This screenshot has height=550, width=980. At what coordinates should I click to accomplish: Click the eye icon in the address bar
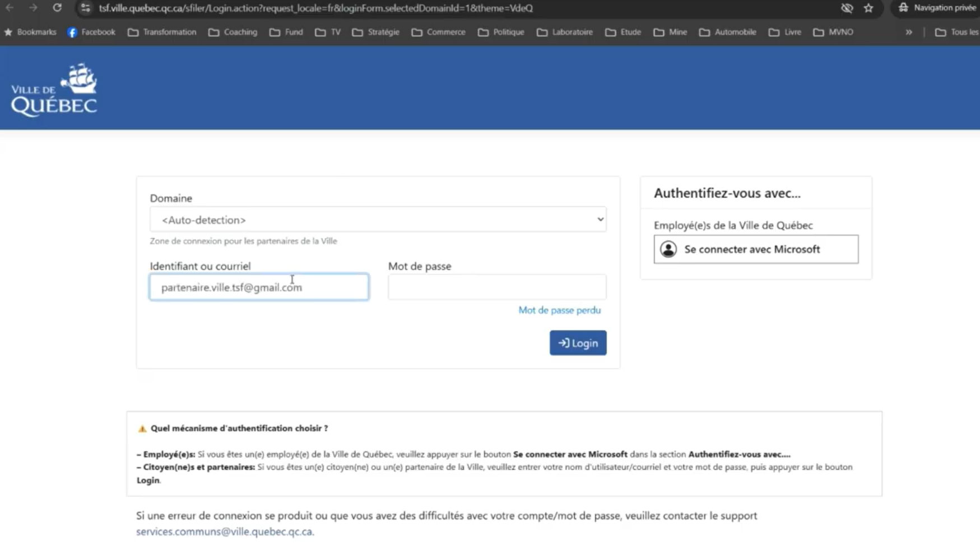pos(847,8)
